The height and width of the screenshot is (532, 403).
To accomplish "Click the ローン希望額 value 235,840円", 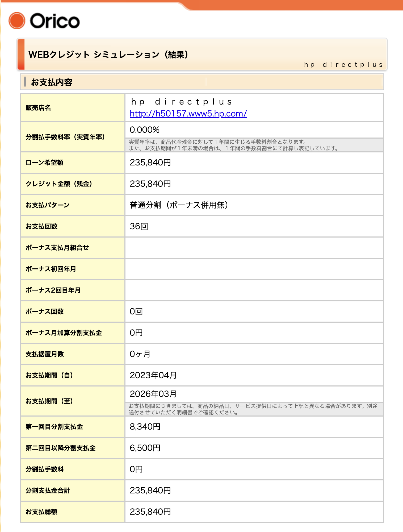I will click(150, 163).
